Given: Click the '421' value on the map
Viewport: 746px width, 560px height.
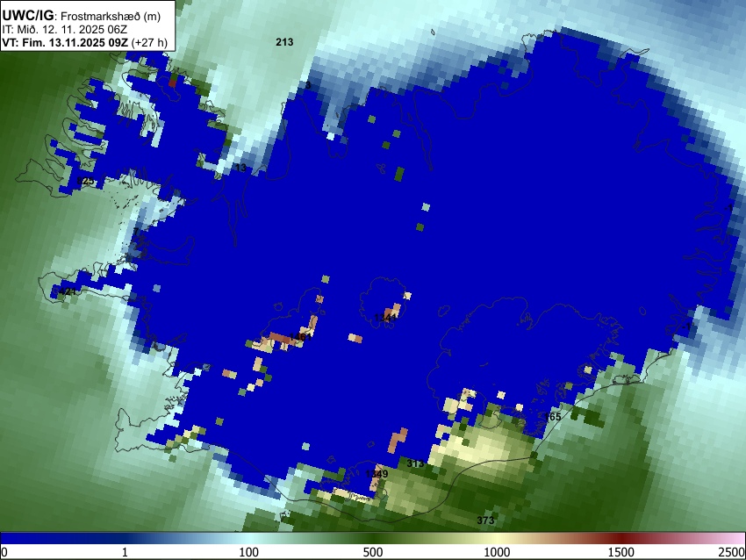Looking at the screenshot, I should (x=68, y=291).
